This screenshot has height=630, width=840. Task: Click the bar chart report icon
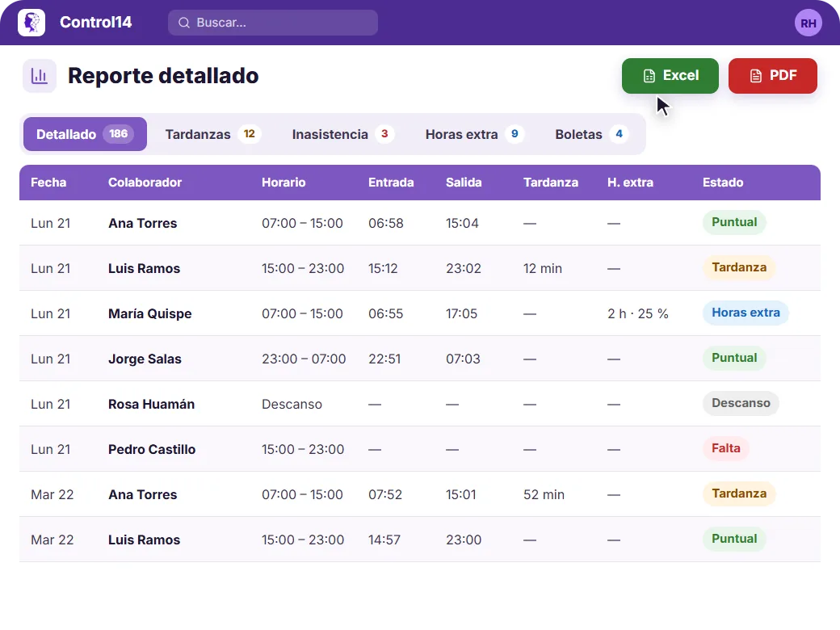point(39,76)
